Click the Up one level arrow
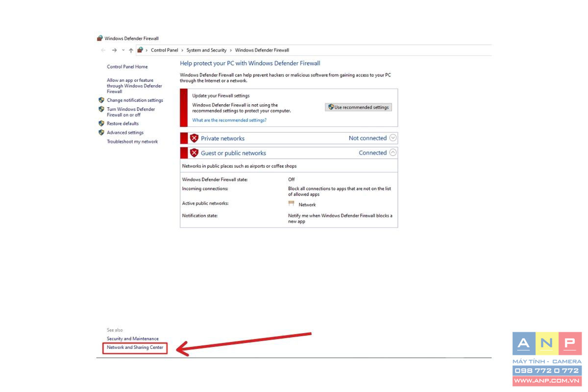The height and width of the screenshot is (392, 588). coord(131,50)
